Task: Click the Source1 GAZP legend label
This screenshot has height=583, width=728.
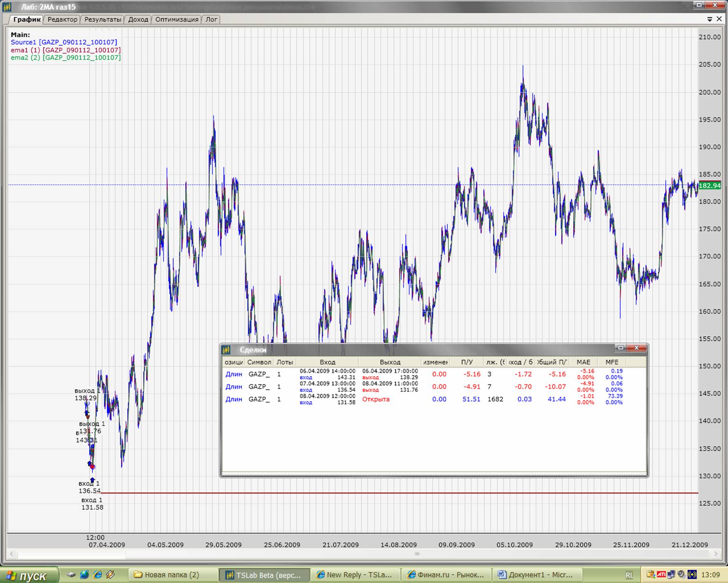Action: 64,42
